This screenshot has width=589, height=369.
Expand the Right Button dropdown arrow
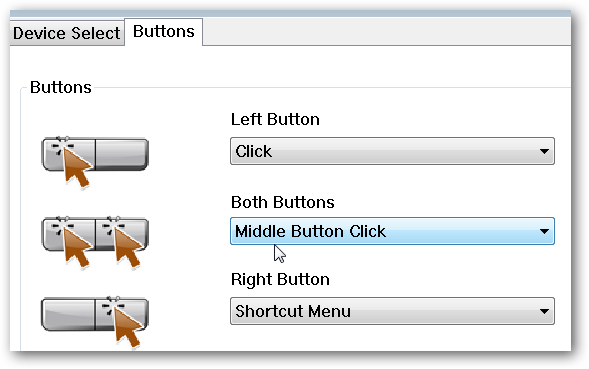544,311
